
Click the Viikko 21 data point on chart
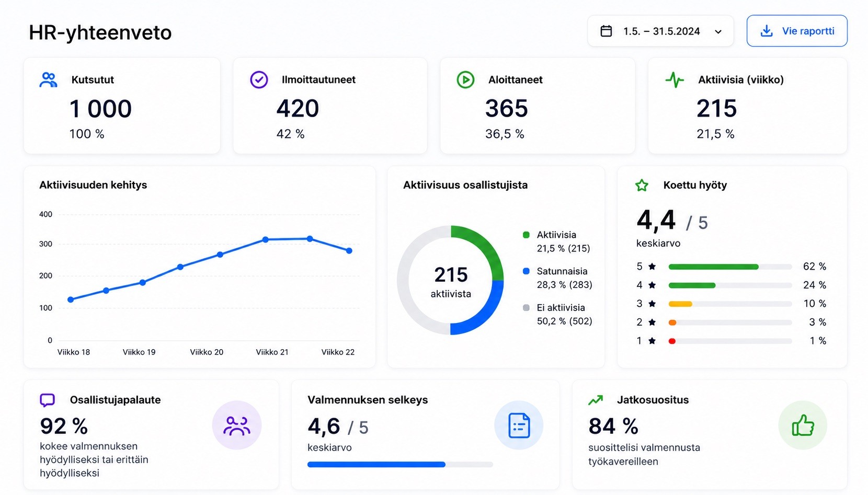click(266, 239)
